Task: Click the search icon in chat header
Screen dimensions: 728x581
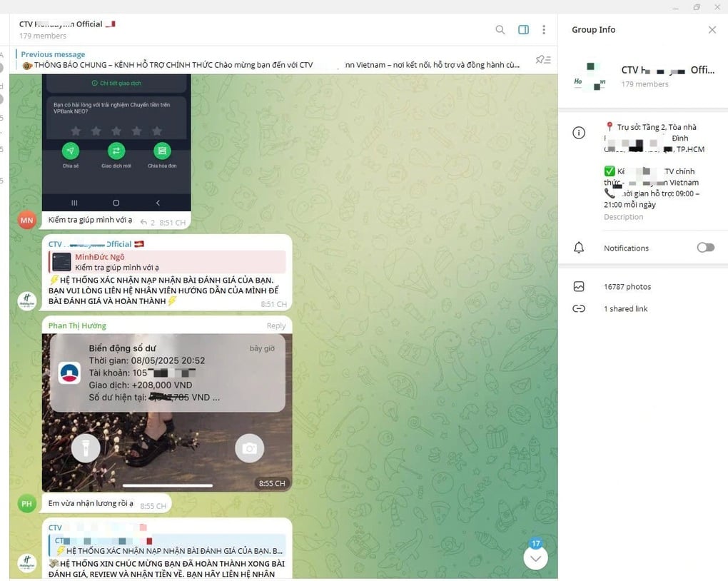Action: (x=500, y=30)
